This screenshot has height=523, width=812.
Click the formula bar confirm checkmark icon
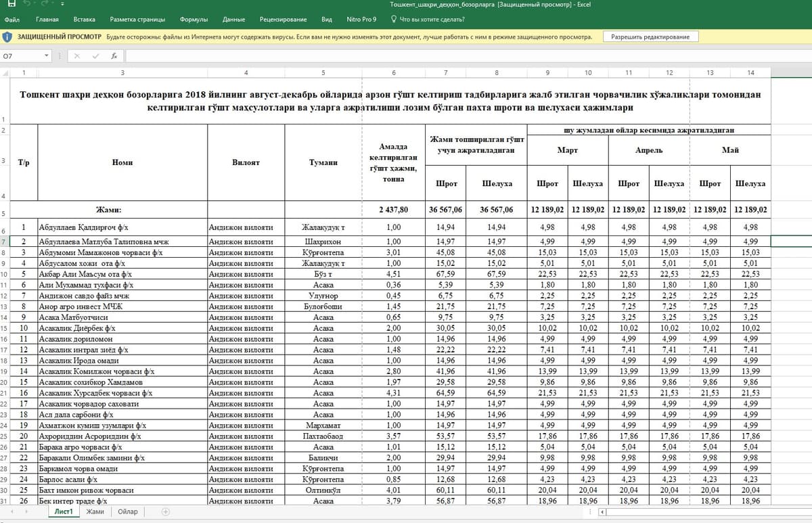click(96, 56)
